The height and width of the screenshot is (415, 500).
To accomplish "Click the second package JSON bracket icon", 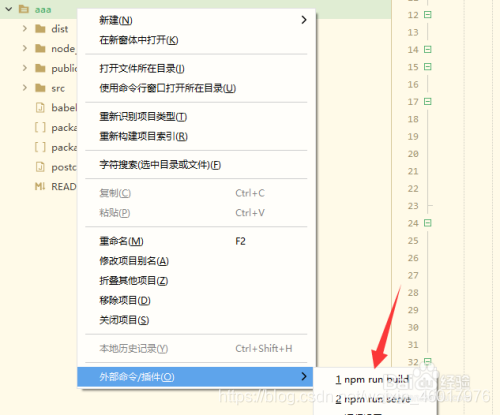I will click(x=40, y=147).
